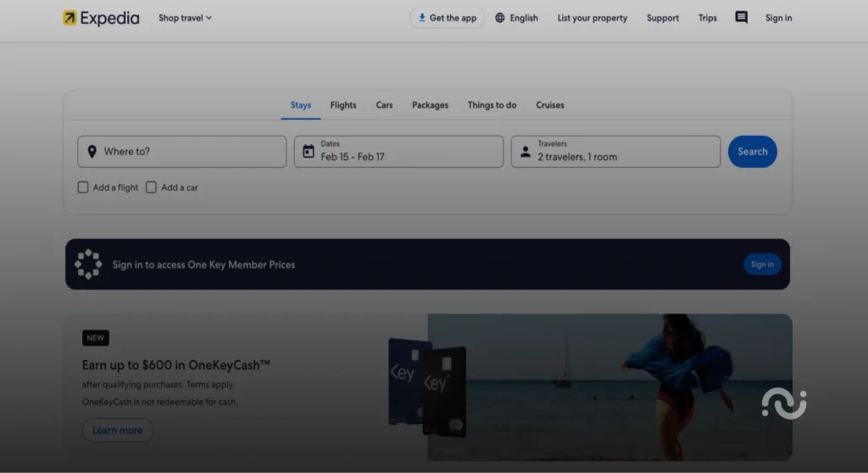Click the calendar icon in Dates
Screen dimensions: 868x473
pos(309,151)
